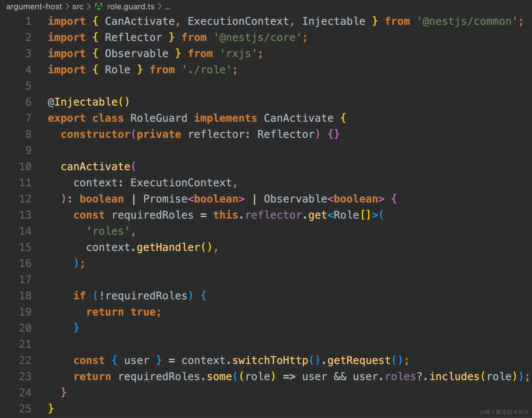Click the 'rxjs' import string
This screenshot has width=532, height=418.
click(238, 53)
